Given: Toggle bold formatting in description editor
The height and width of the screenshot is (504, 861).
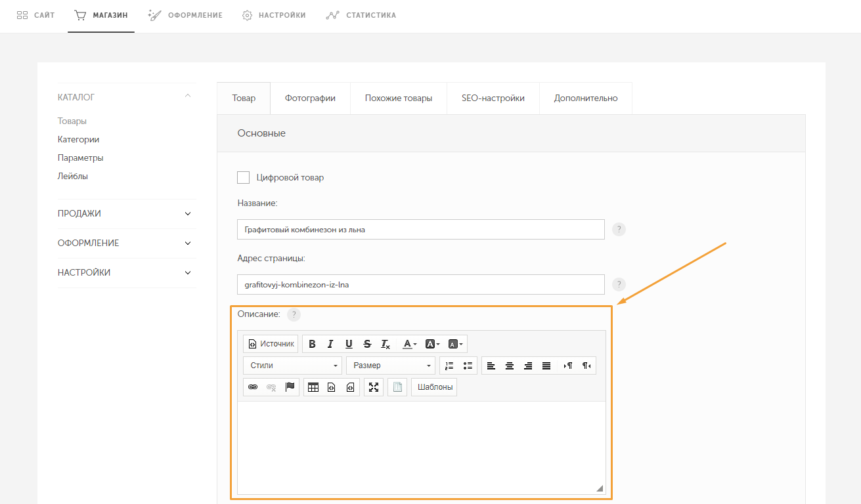Looking at the screenshot, I should (x=312, y=344).
